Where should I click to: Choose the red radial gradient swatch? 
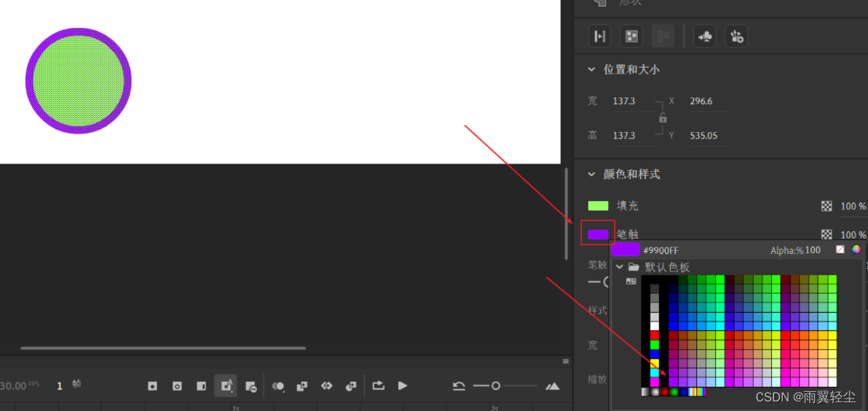[x=664, y=392]
